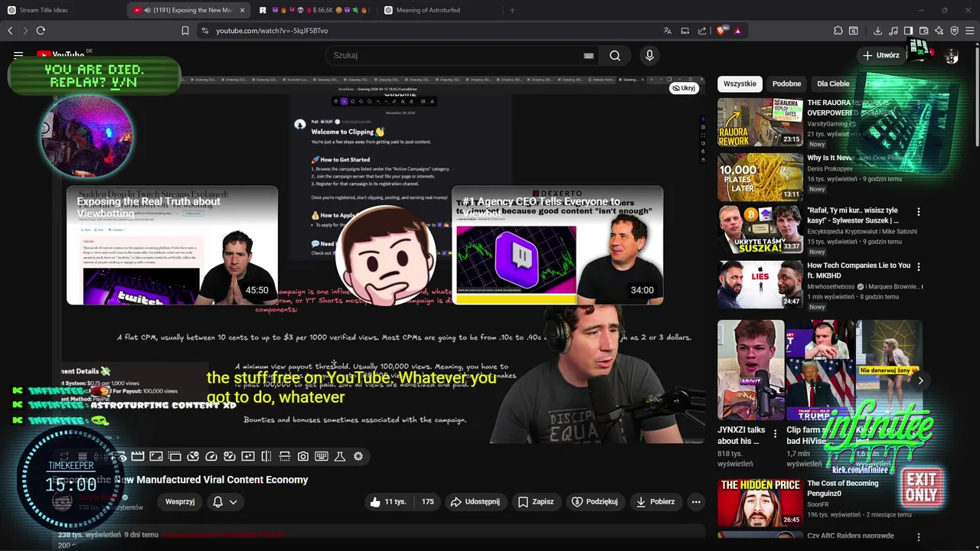Select the Dla Ciebie filter chip
The height and width of the screenshot is (551, 980).
[833, 83]
